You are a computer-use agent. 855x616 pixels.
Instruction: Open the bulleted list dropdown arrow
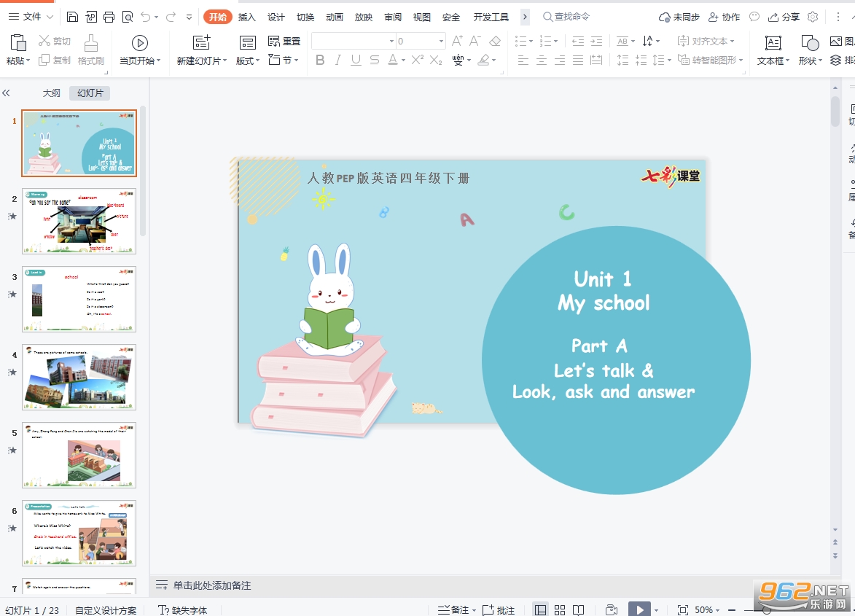pos(531,42)
